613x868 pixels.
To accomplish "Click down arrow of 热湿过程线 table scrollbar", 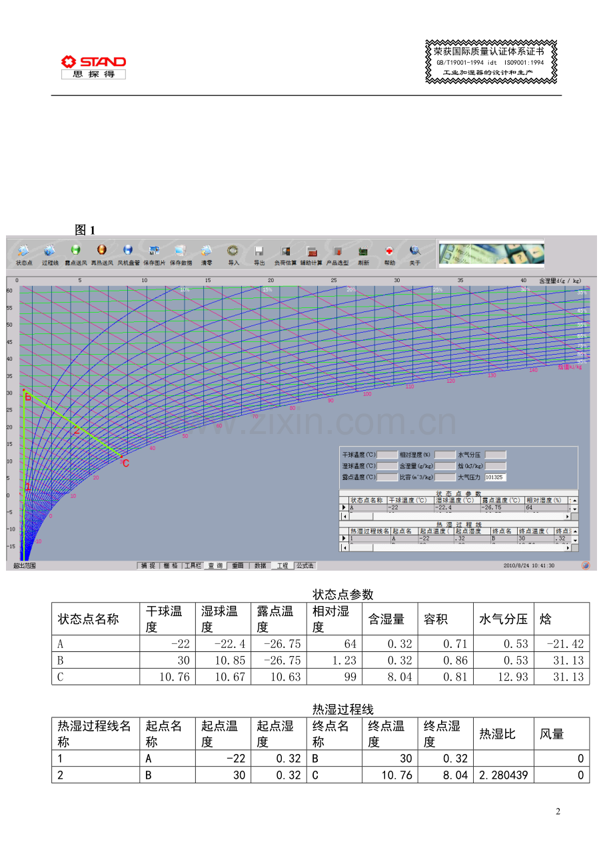I will (x=575, y=541).
